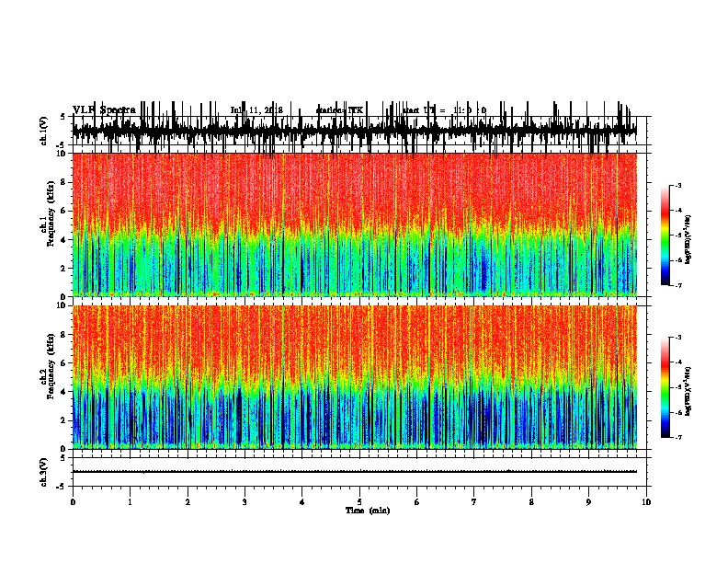This screenshot has width=728, height=563.
Task: Click time axis tick label '1'
Action: [130, 502]
